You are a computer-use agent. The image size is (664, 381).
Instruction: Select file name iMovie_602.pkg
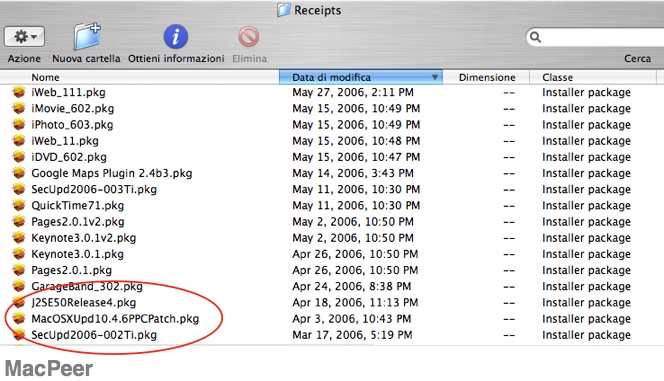pos(72,108)
